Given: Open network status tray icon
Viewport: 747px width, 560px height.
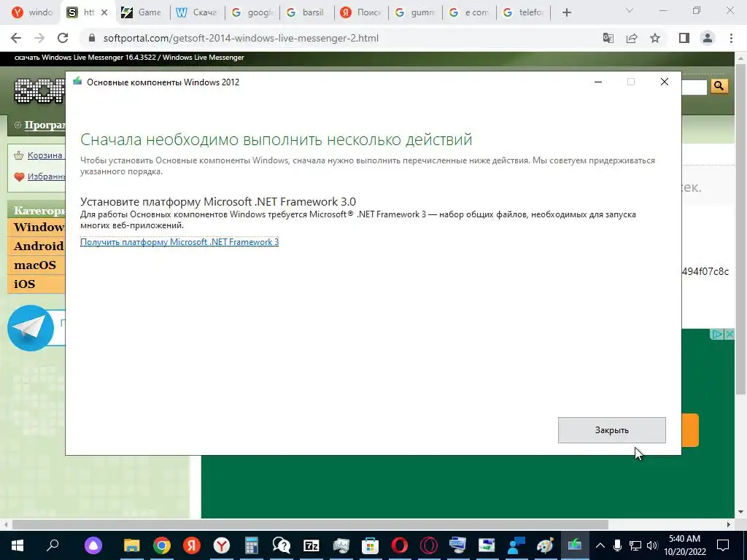Looking at the screenshot, I should (x=635, y=545).
